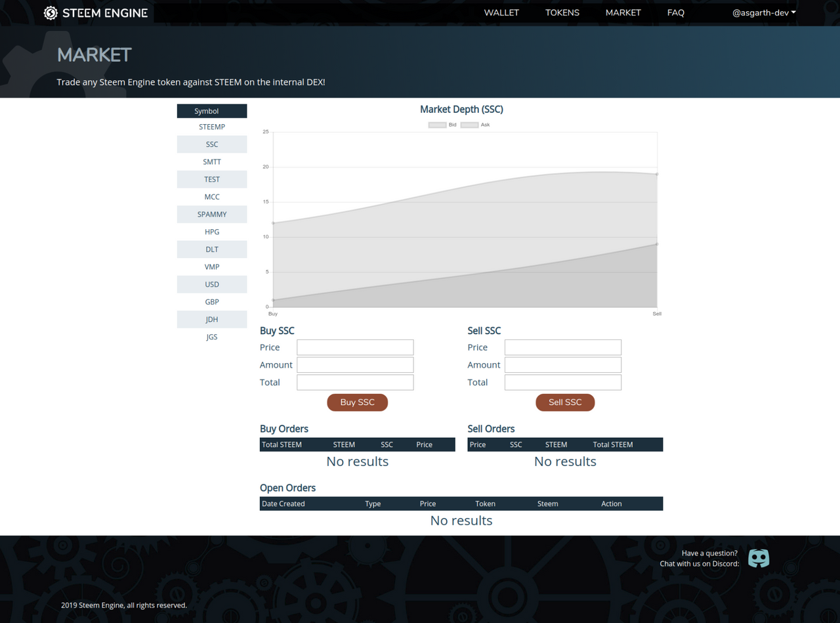
Task: Choose the SPAMMY token row
Action: click(x=212, y=215)
